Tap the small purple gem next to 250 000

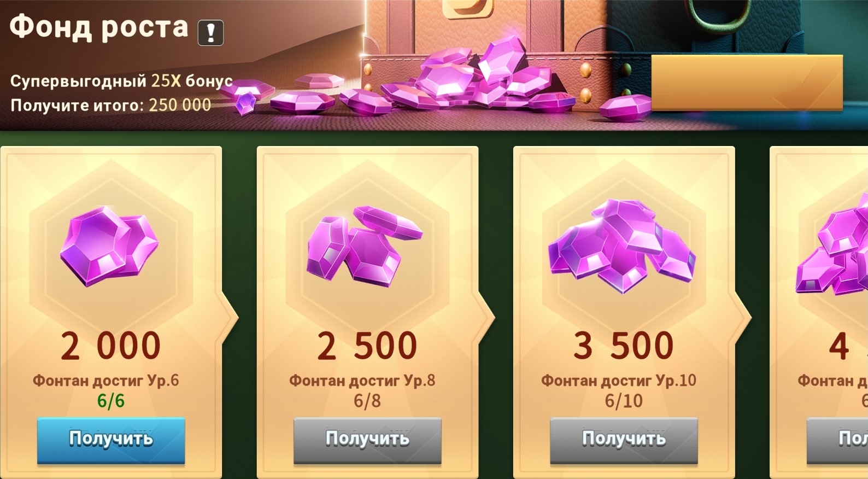pyautogui.click(x=245, y=103)
